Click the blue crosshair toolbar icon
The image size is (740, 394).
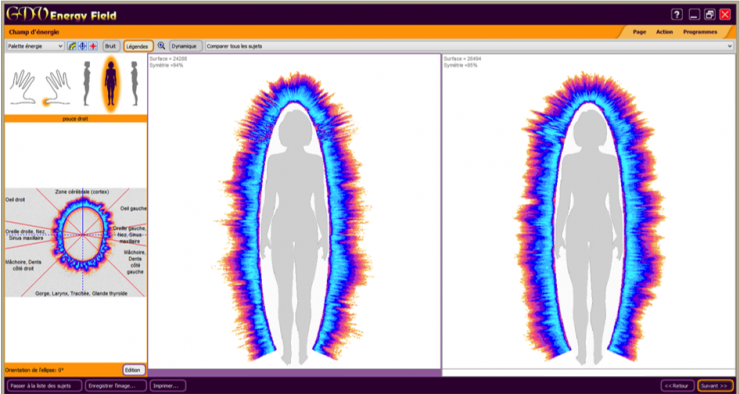82,46
